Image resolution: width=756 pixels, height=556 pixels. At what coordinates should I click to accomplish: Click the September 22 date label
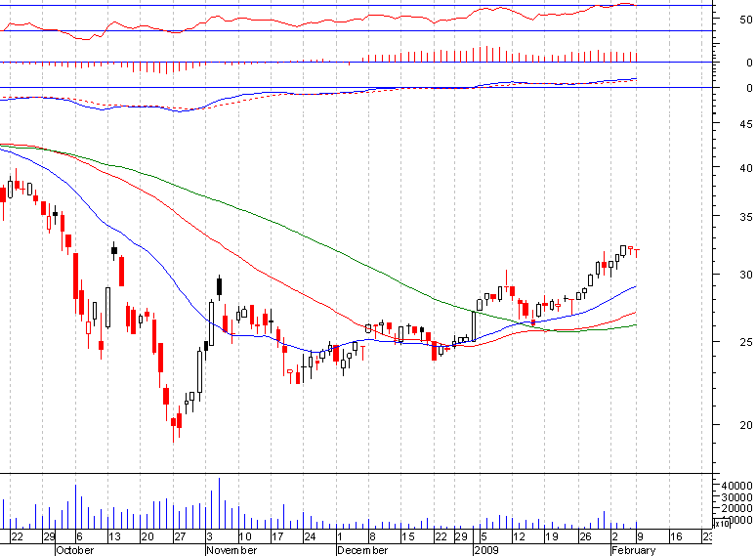click(17, 536)
